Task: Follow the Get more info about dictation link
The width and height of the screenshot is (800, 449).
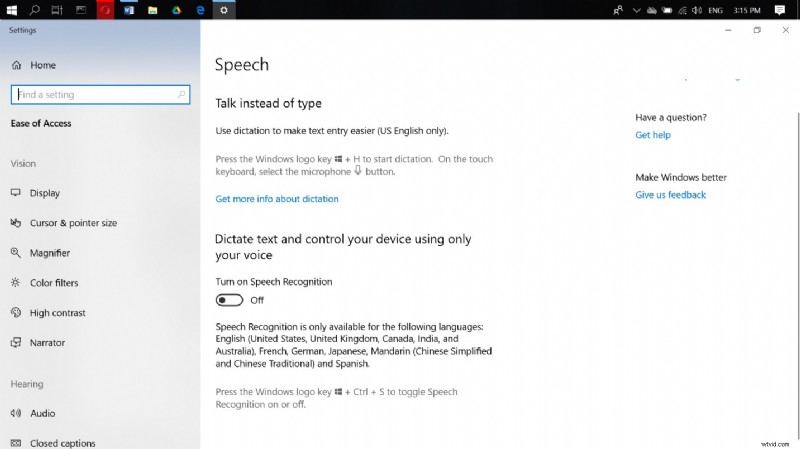Action: pos(277,199)
